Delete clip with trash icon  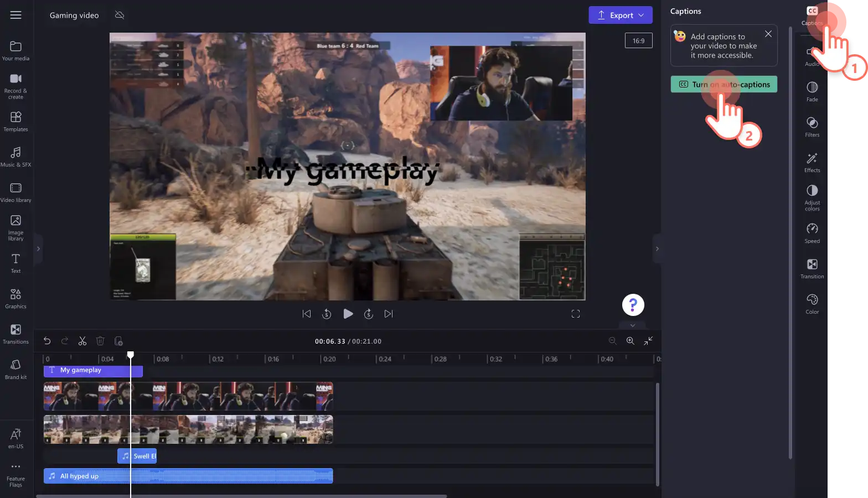pyautogui.click(x=100, y=341)
